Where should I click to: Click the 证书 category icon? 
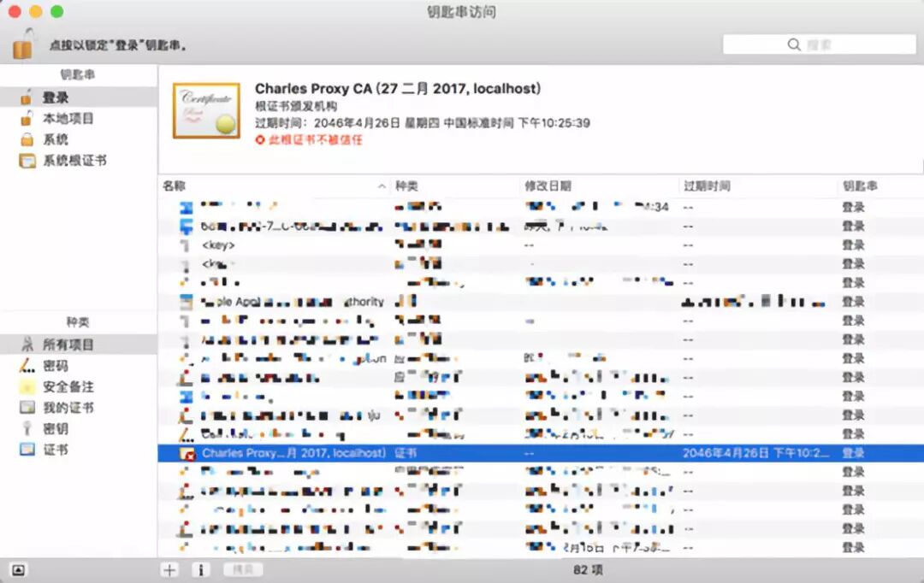pos(27,450)
